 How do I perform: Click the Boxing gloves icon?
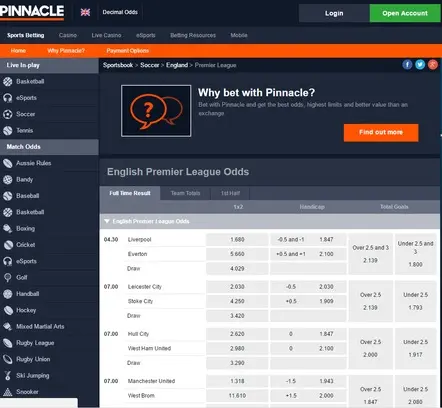8,229
